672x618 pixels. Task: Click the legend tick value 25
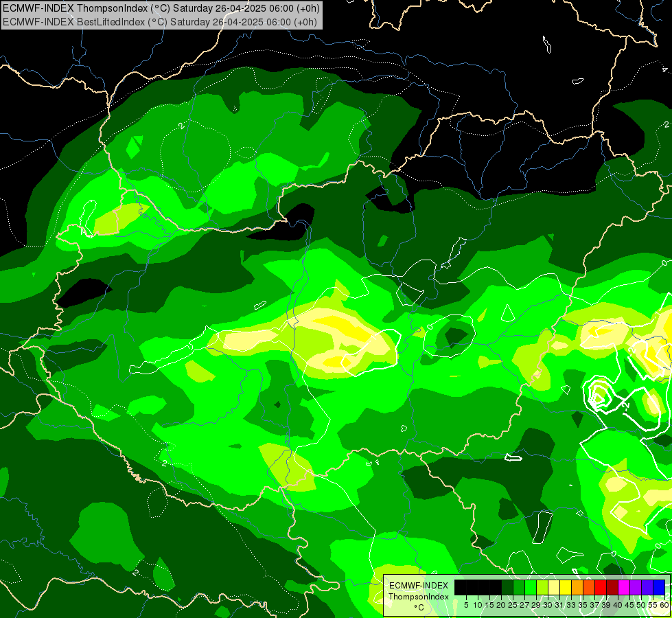(x=513, y=605)
